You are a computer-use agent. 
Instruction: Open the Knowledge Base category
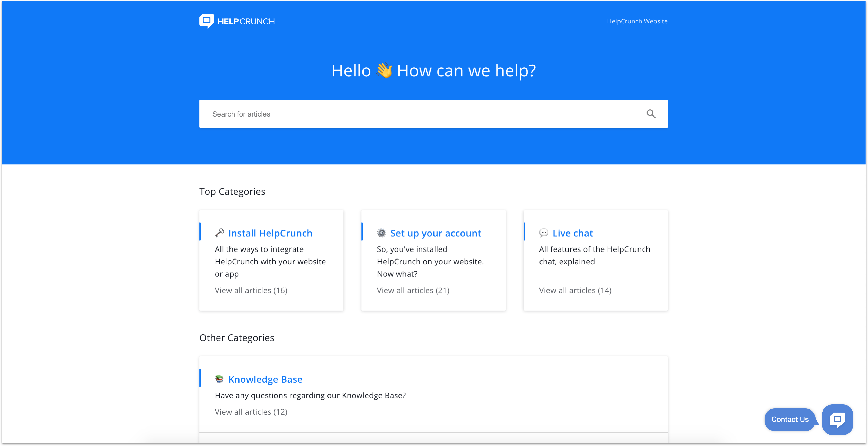pyautogui.click(x=265, y=379)
